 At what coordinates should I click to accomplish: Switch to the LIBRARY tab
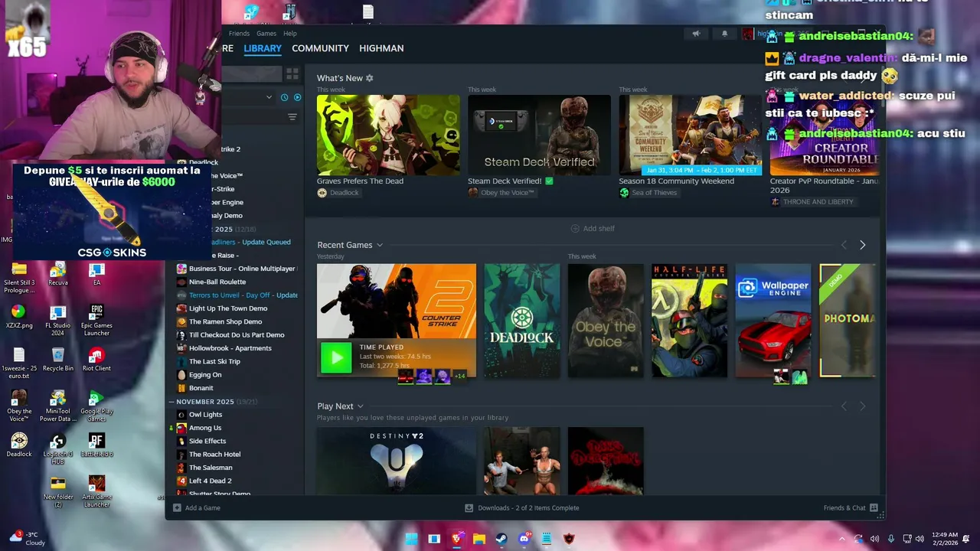pos(263,48)
